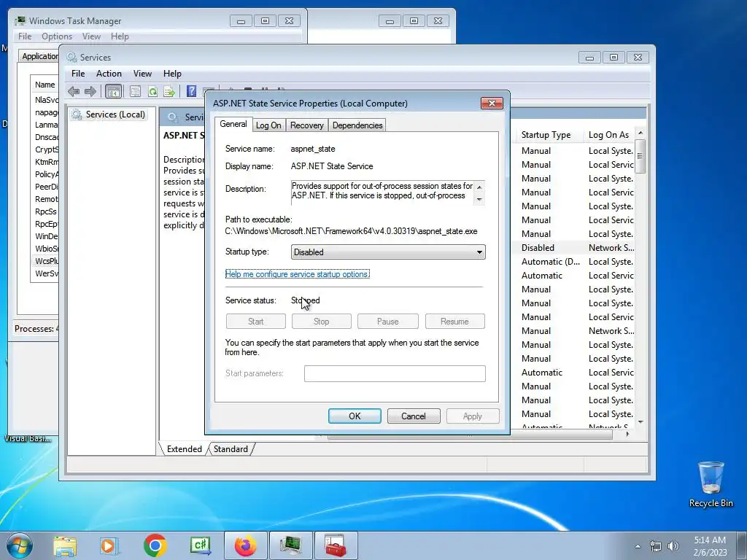Select the RpcSs row in Task Manager
This screenshot has width=747, height=560.
pyautogui.click(x=46, y=211)
